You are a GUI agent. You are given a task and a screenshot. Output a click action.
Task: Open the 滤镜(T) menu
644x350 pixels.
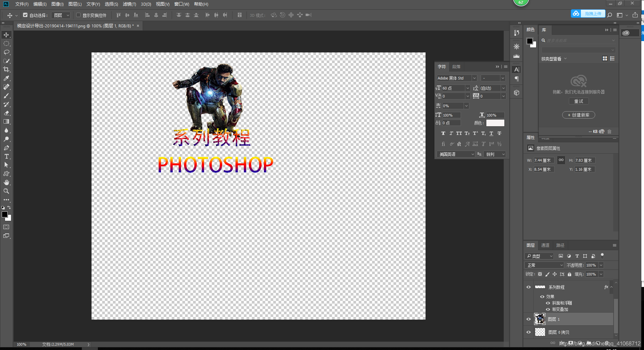pos(129,4)
